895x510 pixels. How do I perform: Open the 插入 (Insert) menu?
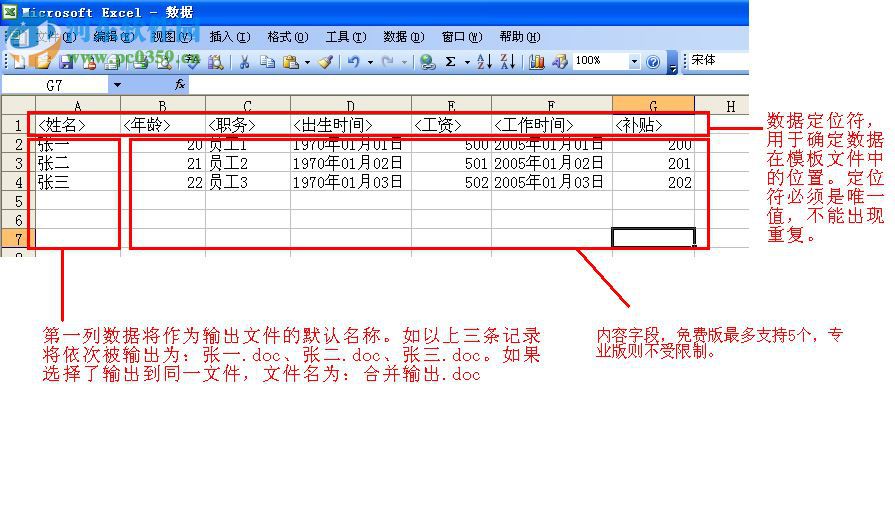pos(229,37)
